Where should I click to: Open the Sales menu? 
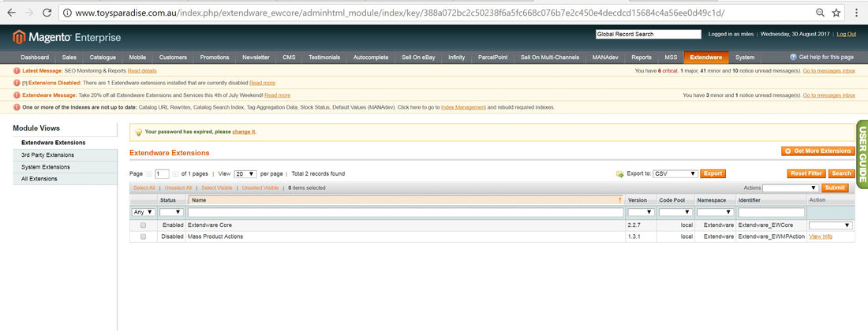tap(69, 58)
